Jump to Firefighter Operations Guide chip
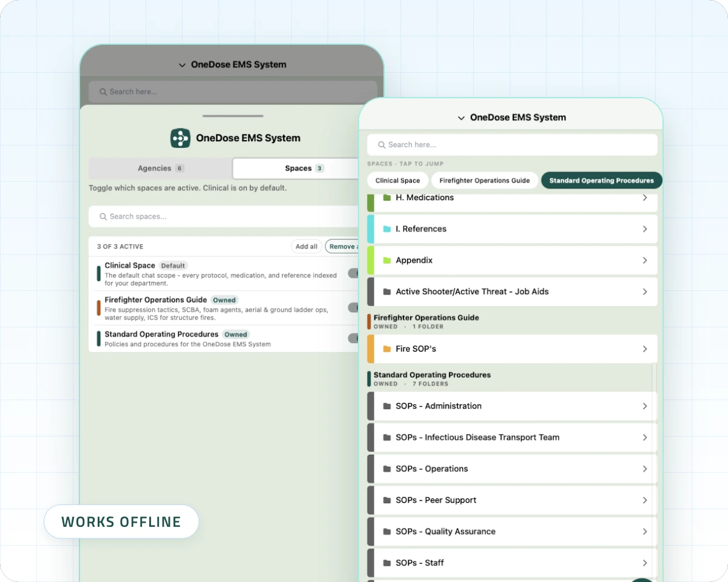The height and width of the screenshot is (582, 728). click(485, 181)
